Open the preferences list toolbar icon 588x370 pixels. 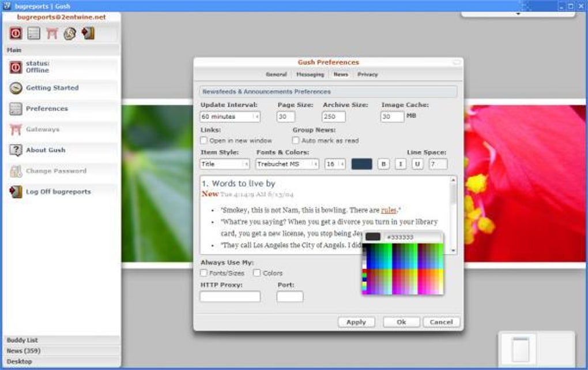(34, 33)
